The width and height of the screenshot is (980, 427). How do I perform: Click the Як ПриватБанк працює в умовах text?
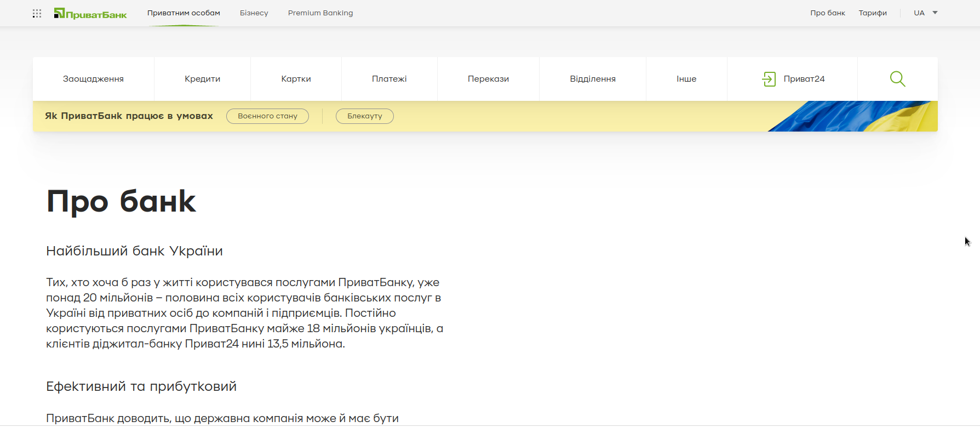pos(129,116)
